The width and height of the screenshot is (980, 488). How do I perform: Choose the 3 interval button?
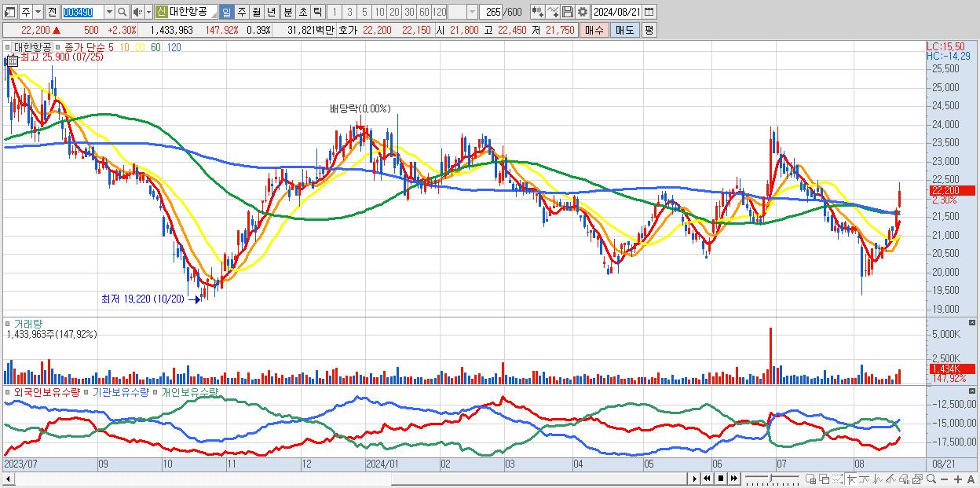point(349,12)
